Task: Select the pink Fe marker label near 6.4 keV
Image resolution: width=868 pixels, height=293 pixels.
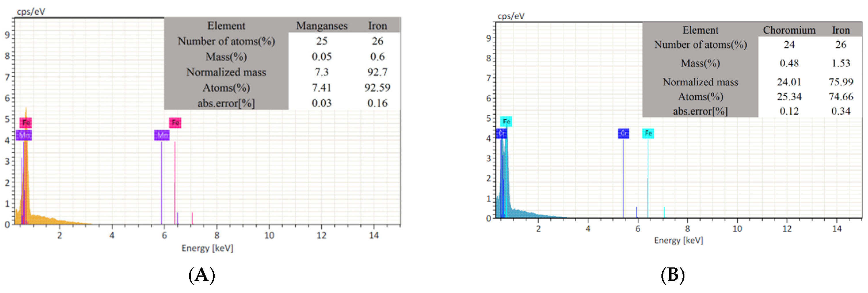Action: click(175, 123)
